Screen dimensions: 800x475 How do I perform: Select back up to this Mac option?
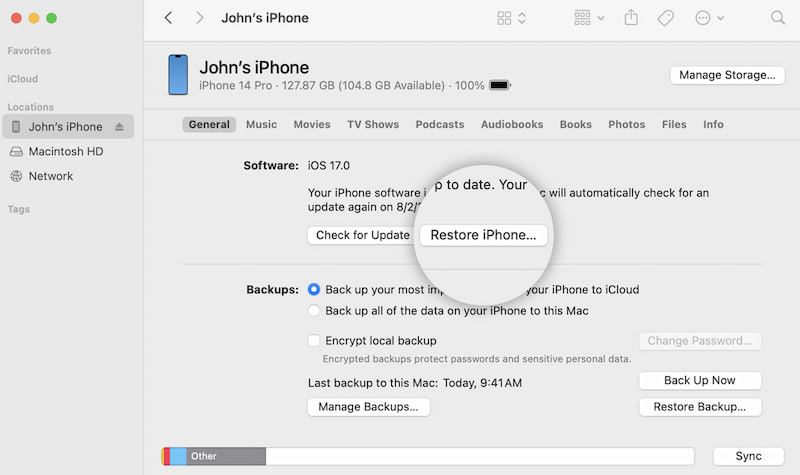tap(315, 311)
